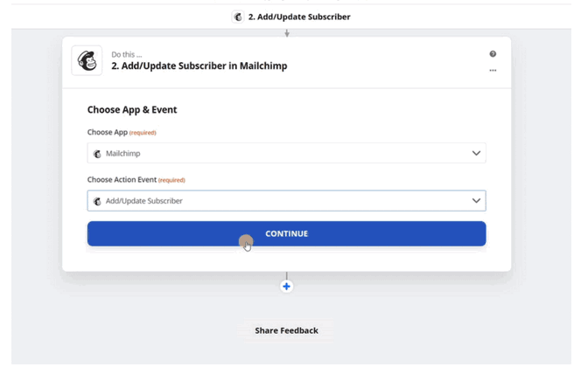Expand the Choose Action Event dropdown chevron
Viewport: 588px width, 374px height.
[x=476, y=201]
